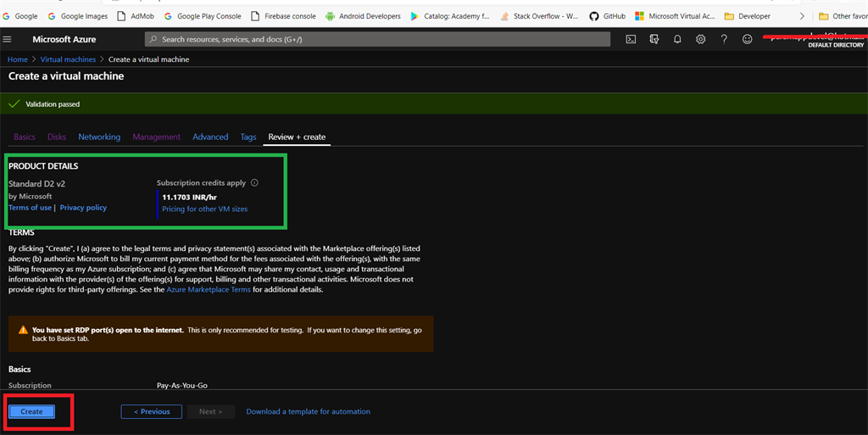This screenshot has height=435, width=868.
Task: Open the Google bookmark
Action: (20, 16)
